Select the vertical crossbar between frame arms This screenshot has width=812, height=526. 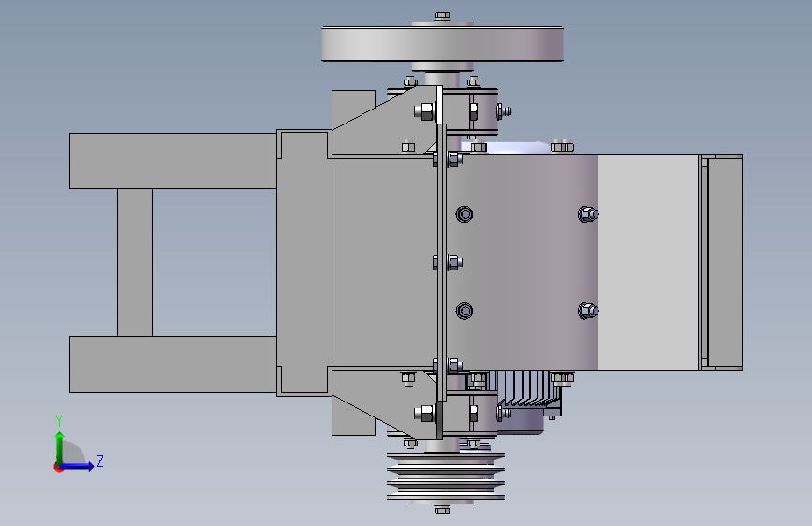[x=135, y=262]
